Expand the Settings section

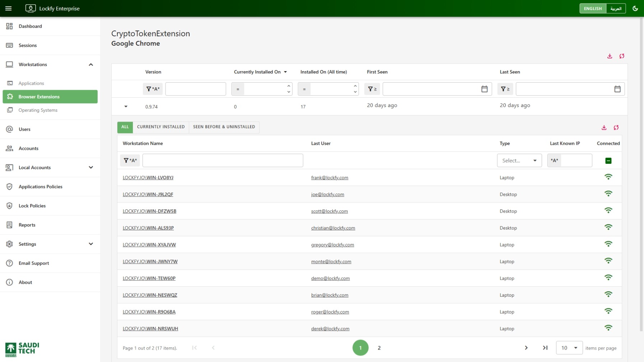[x=91, y=244]
